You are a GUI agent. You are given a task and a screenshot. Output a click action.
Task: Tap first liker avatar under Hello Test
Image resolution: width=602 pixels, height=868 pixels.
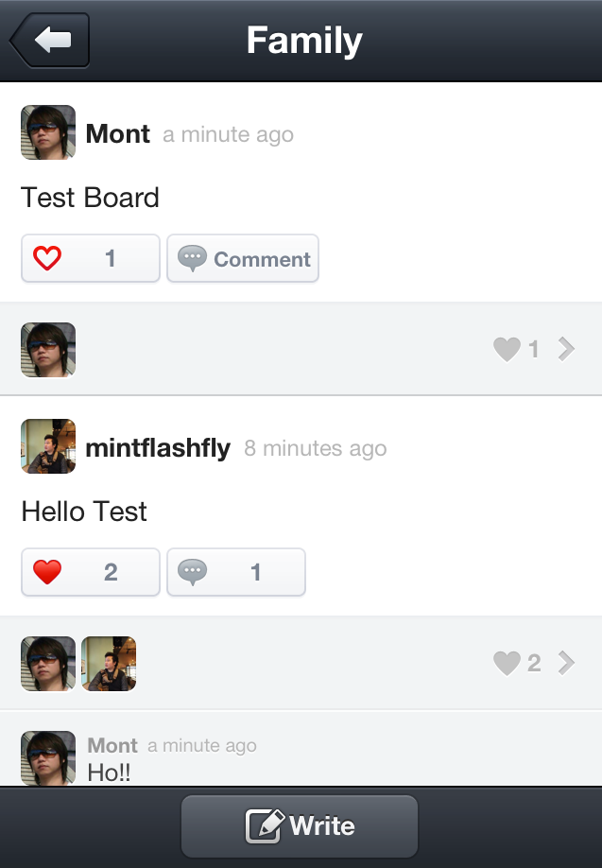[48, 664]
